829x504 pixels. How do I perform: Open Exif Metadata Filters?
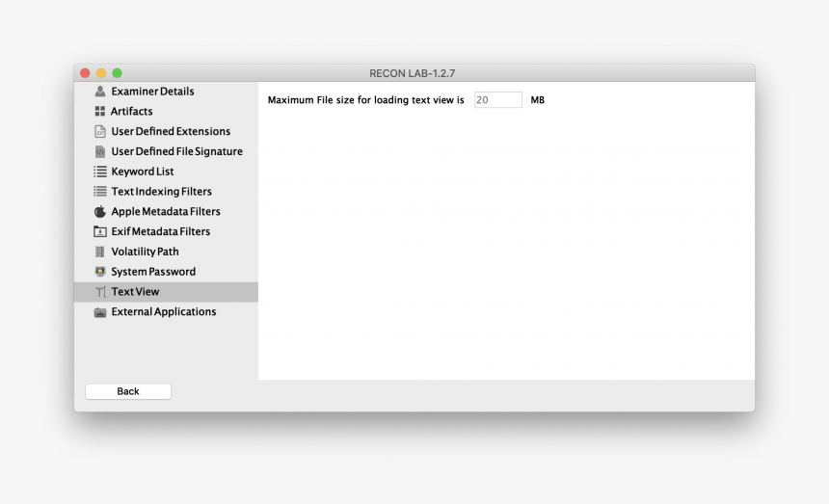click(166, 232)
